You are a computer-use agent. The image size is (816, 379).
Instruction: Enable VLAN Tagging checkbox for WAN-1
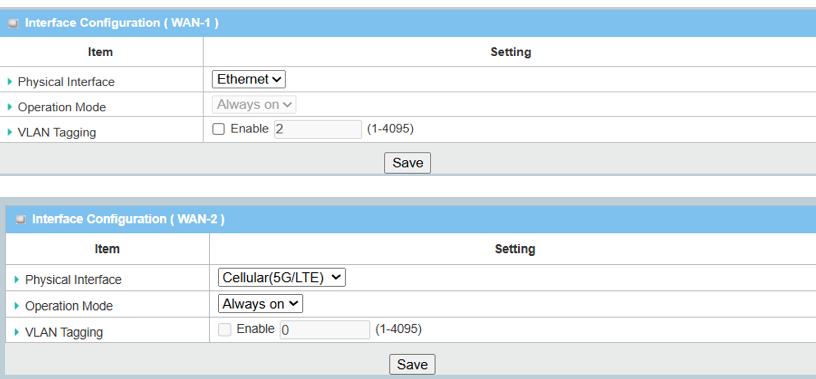point(219,130)
